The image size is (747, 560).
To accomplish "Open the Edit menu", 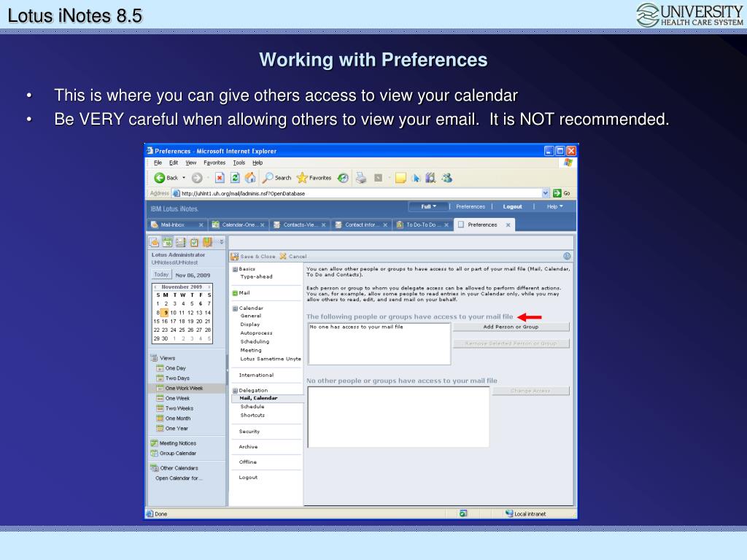I will [174, 163].
